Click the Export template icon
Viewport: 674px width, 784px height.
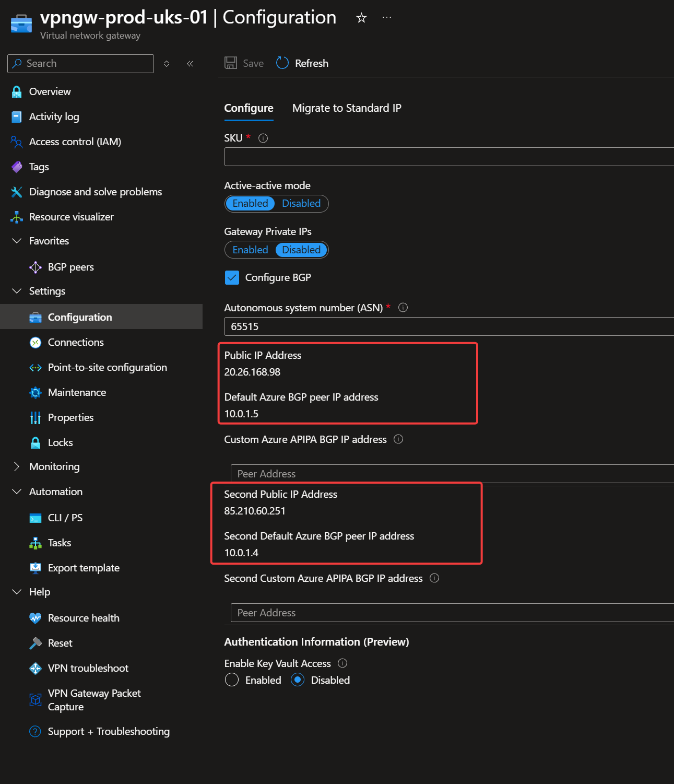coord(36,568)
